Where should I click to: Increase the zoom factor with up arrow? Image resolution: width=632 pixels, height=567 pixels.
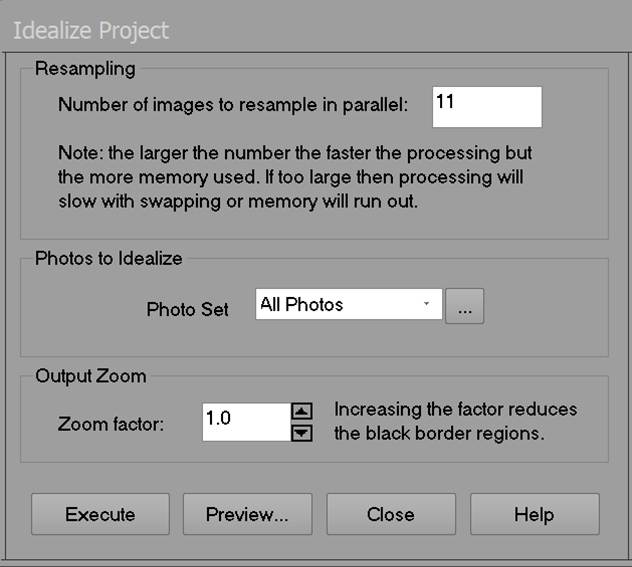tap(303, 411)
